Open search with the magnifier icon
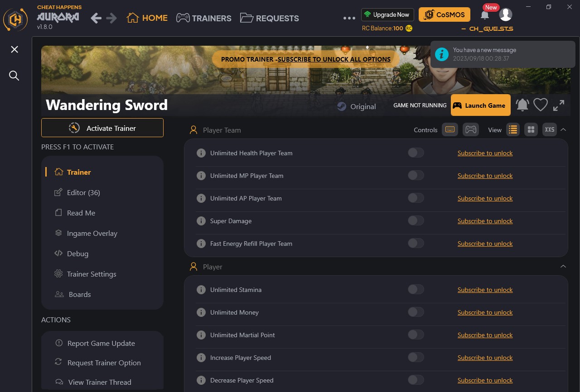The width and height of the screenshot is (580, 392). 14,76
